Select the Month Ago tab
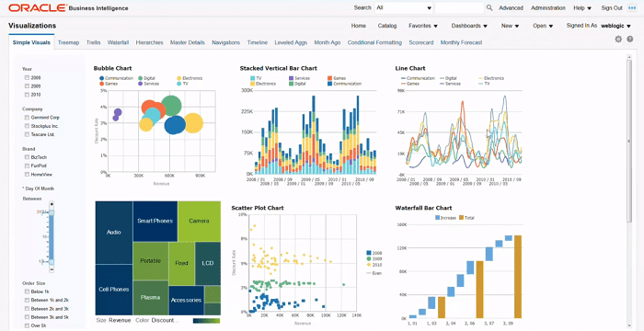The width and height of the screenshot is (644, 331). coord(328,42)
